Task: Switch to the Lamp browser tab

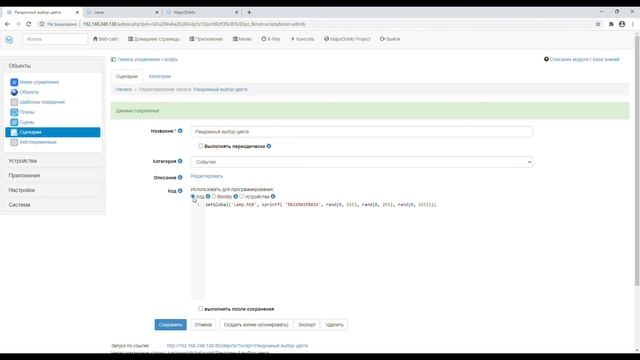Action: [x=122, y=12]
